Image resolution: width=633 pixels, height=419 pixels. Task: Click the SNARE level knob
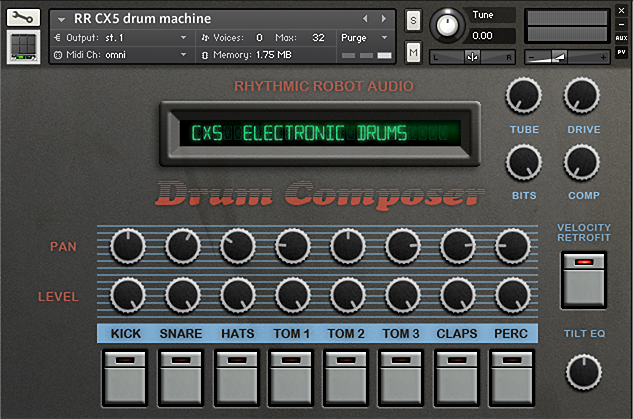pos(183,295)
